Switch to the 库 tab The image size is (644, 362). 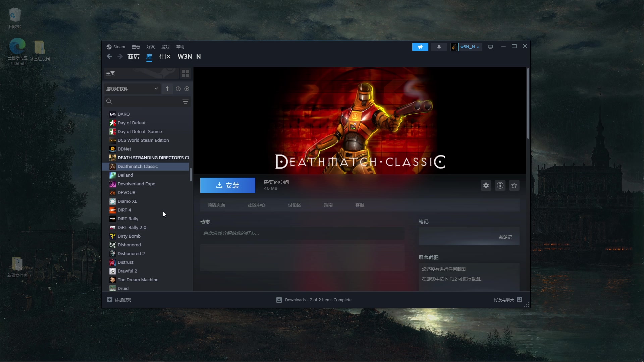tap(149, 57)
